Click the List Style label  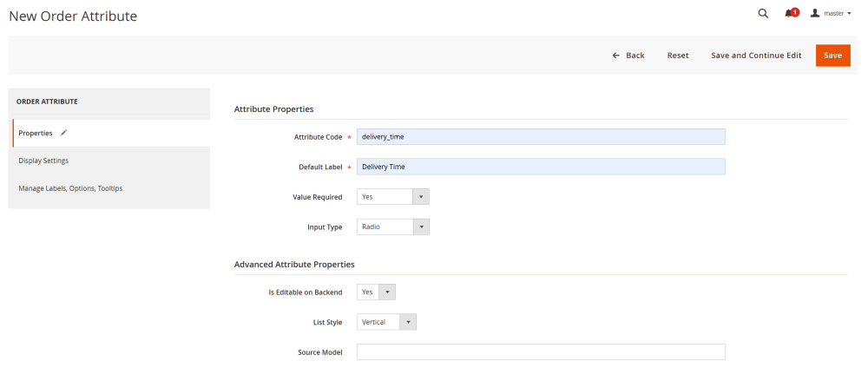pyautogui.click(x=328, y=322)
